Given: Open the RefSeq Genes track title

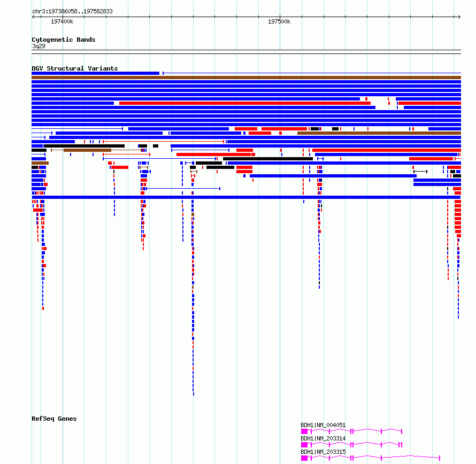Looking at the screenshot, I should (x=54, y=419).
